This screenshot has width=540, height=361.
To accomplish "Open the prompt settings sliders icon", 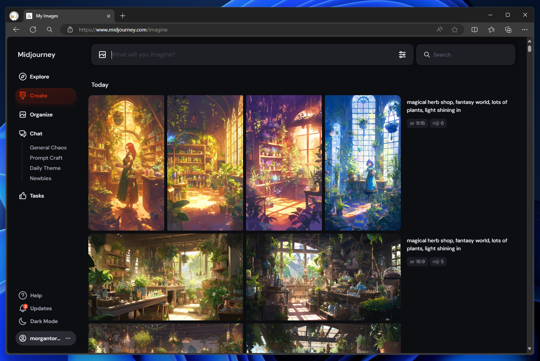I will (402, 54).
